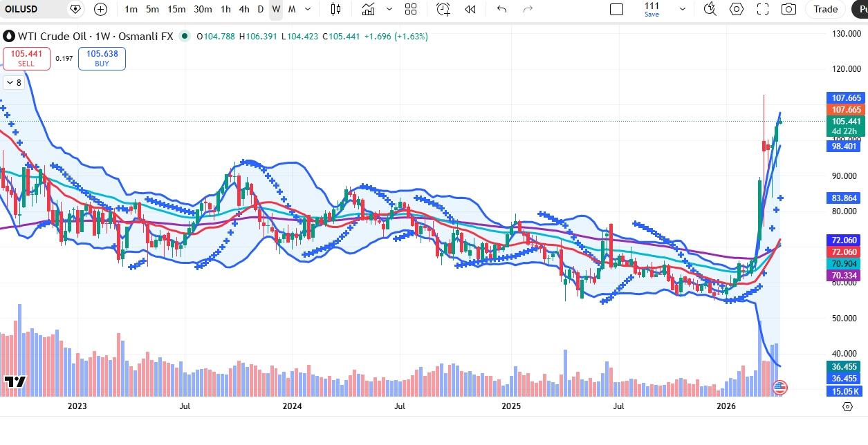Click the BUY button at 105.638

(x=102, y=58)
